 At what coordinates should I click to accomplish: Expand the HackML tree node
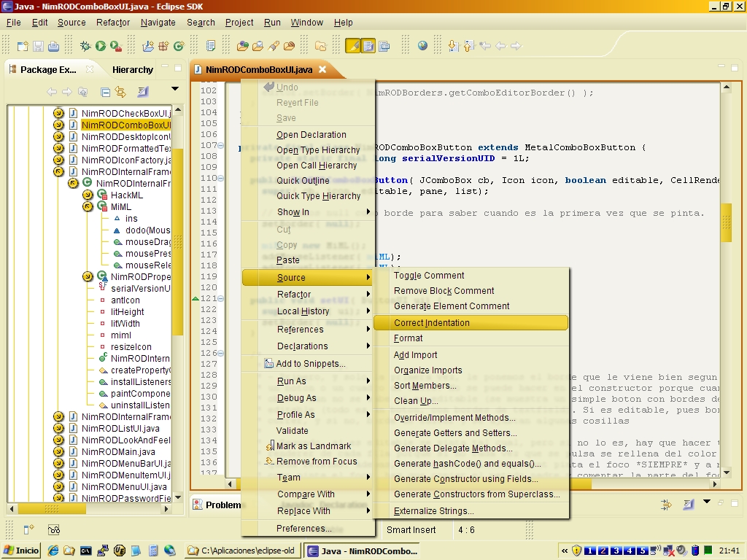[88, 195]
